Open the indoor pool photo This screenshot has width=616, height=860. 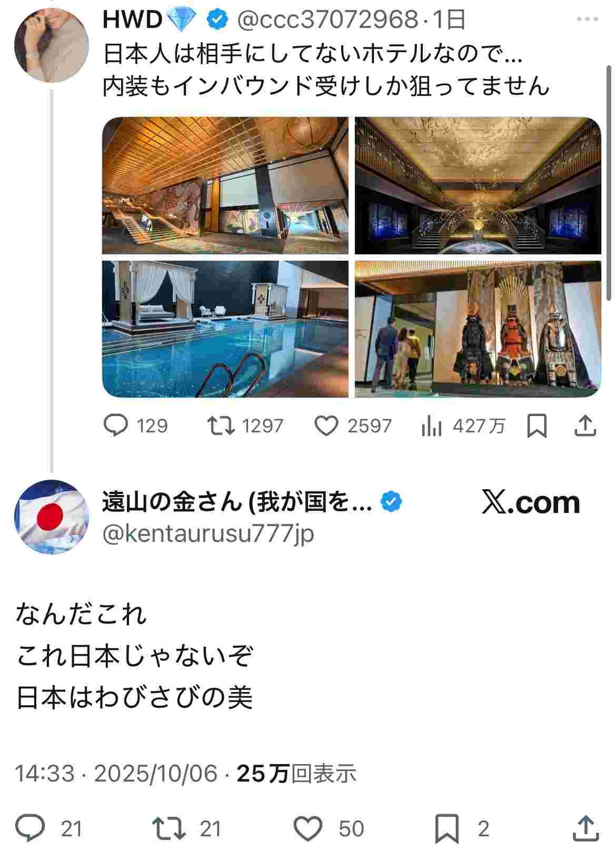225,329
